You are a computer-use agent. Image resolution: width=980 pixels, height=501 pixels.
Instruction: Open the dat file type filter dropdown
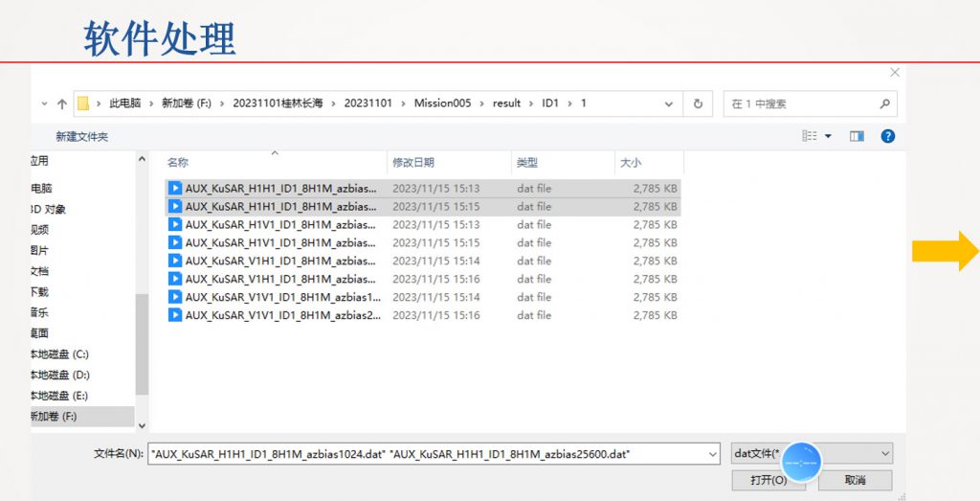(x=883, y=453)
